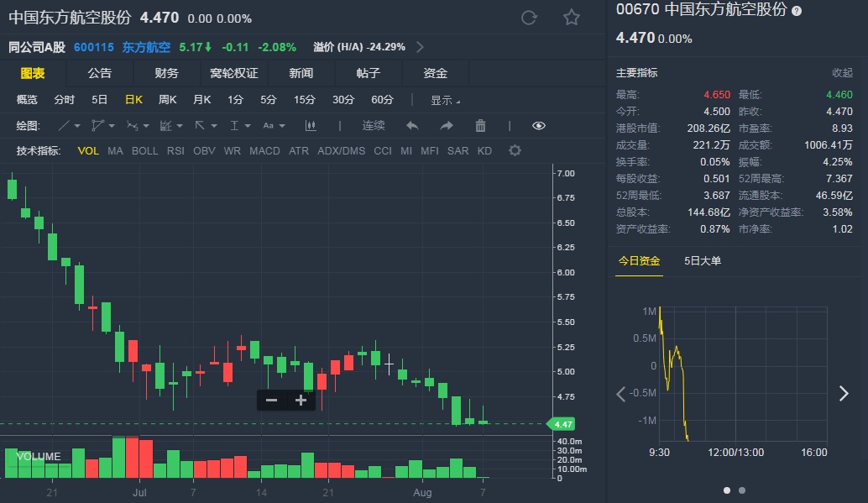This screenshot has height=503, width=868.
Task: Redo the last drawing action
Action: 447,126
